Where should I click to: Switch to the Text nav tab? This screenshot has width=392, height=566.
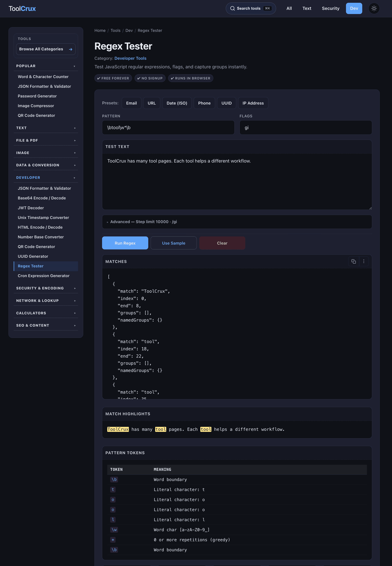(307, 8)
